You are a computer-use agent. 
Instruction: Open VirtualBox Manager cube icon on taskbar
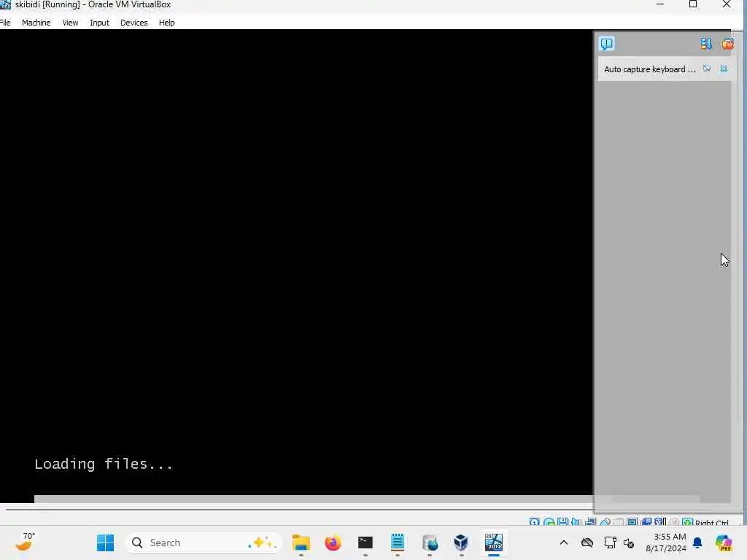click(x=461, y=542)
